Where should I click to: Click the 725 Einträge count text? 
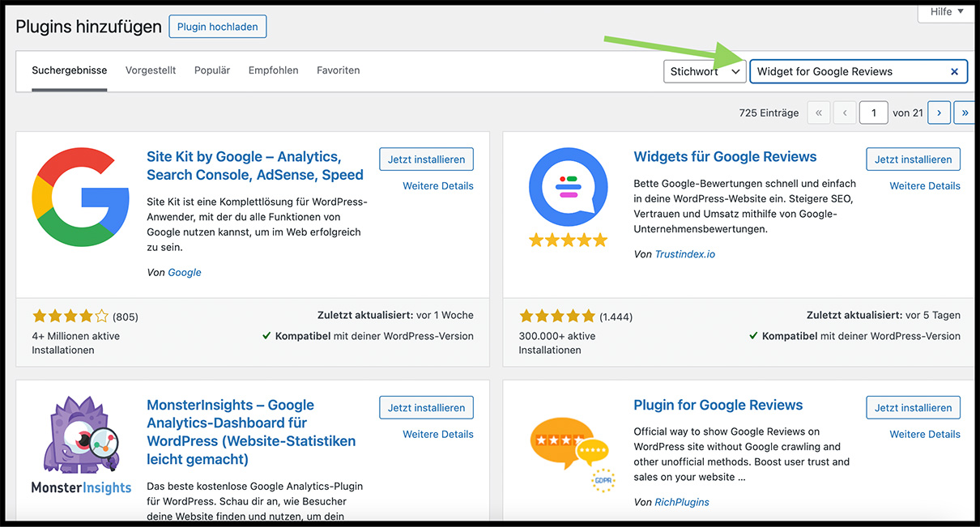[x=769, y=113]
